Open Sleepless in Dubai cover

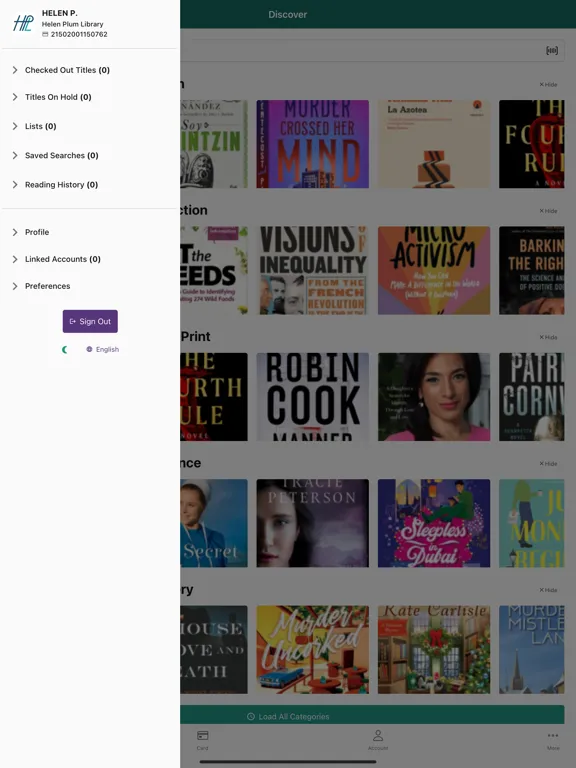434,523
